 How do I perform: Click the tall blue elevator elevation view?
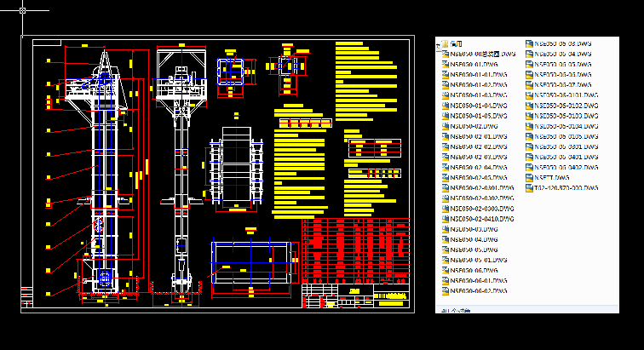[x=103, y=170]
